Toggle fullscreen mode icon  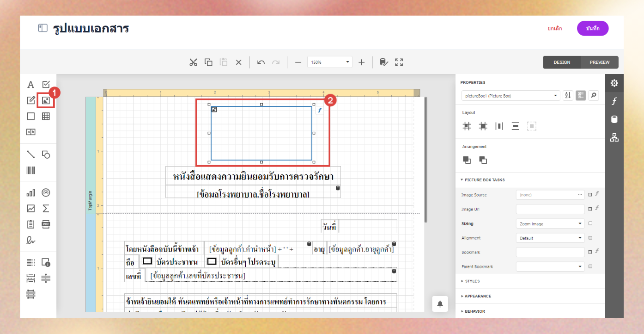click(399, 62)
